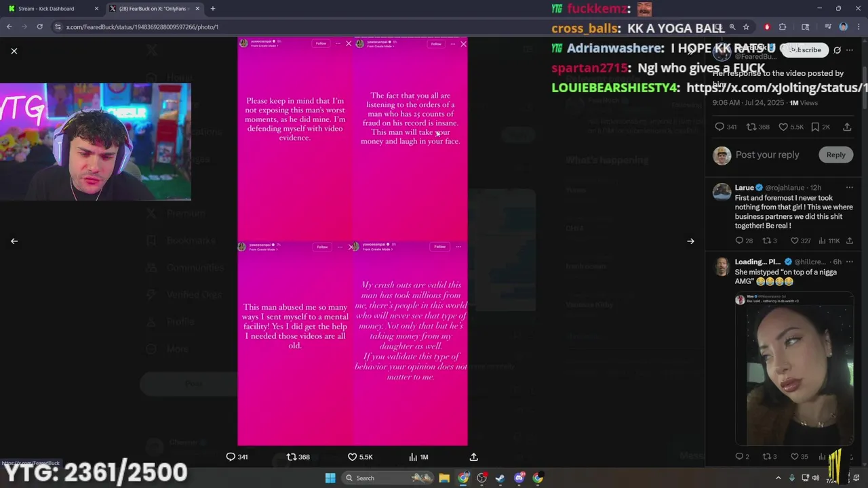View Larue's reply views showing 111K

coord(829,241)
